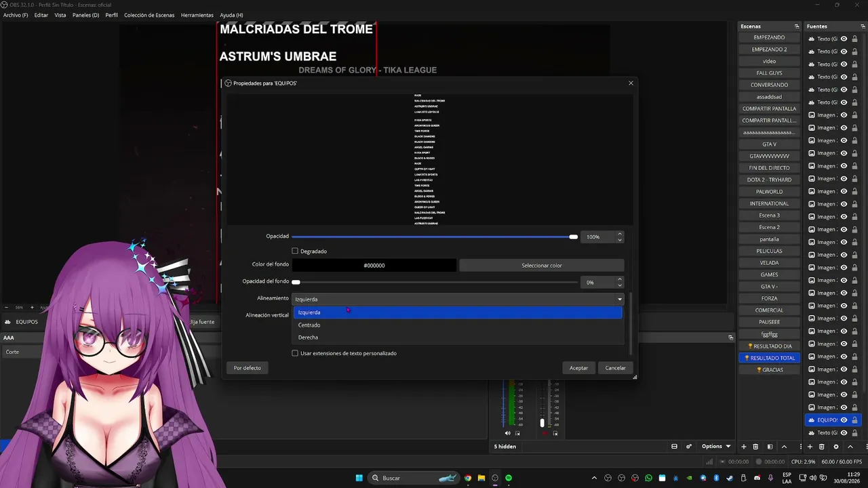The height and width of the screenshot is (488, 868).
Task: Open source properties gear in Fuentes toolbar
Action: 835,447
